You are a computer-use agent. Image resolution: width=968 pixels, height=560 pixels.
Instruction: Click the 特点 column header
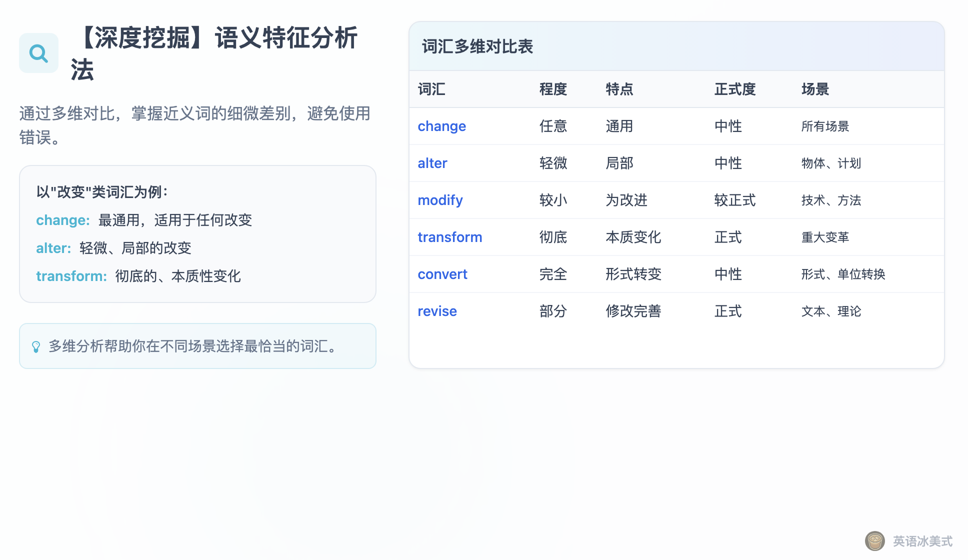pyautogui.click(x=619, y=89)
